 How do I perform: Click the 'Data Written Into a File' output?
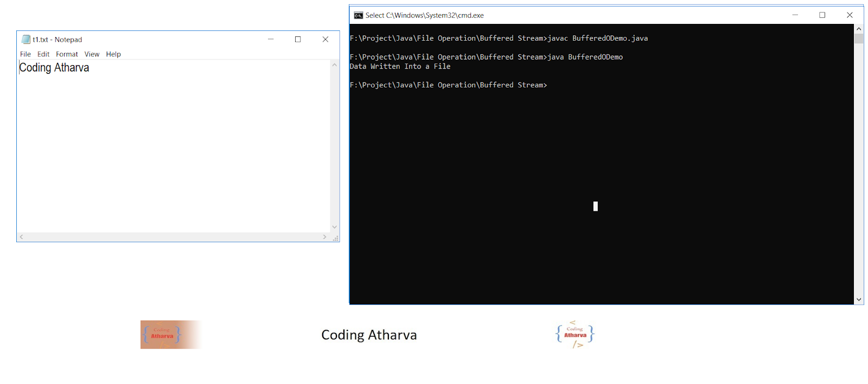(400, 66)
